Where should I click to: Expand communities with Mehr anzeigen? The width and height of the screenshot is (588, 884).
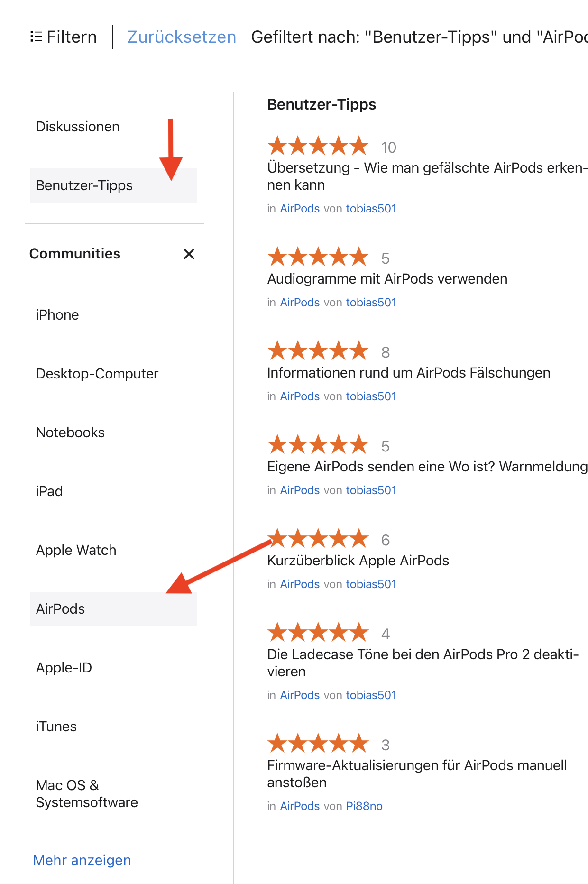coord(82,860)
